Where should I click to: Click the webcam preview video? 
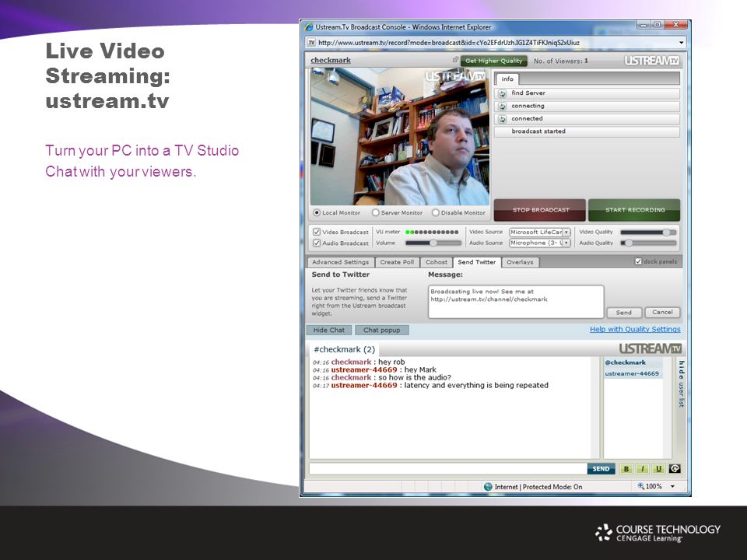[400, 136]
